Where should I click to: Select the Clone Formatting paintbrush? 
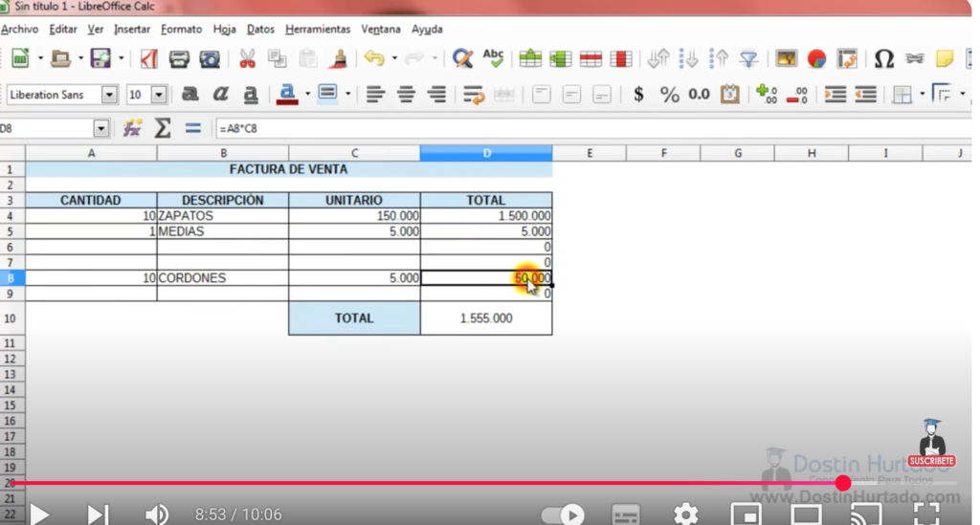[x=339, y=58]
